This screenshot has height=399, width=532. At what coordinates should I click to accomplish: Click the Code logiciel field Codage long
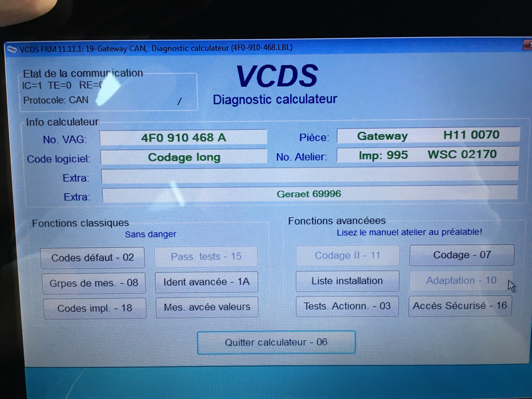pos(184,157)
